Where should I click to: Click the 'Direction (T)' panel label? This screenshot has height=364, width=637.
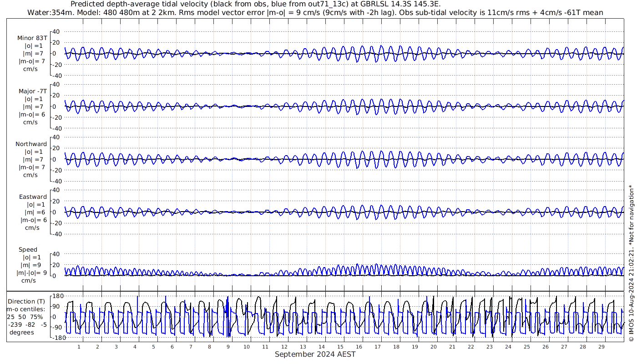[27, 301]
